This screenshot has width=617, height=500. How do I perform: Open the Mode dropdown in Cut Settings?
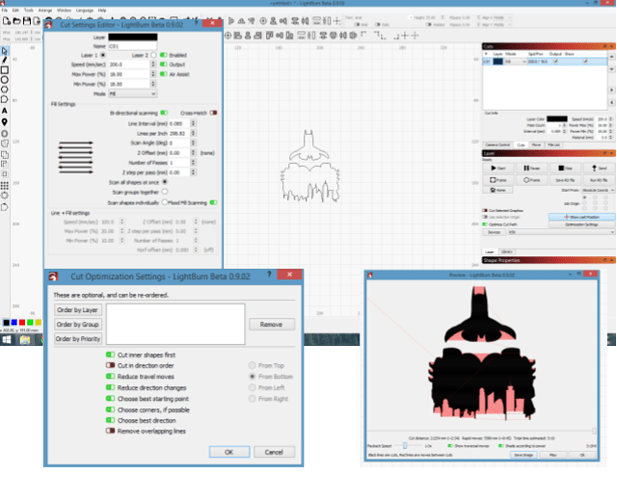point(133,94)
